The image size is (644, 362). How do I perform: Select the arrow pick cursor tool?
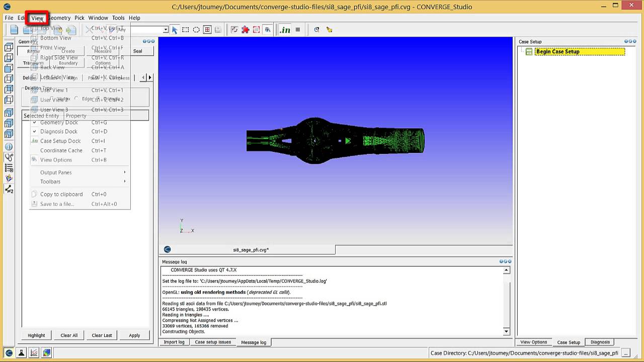tap(175, 30)
